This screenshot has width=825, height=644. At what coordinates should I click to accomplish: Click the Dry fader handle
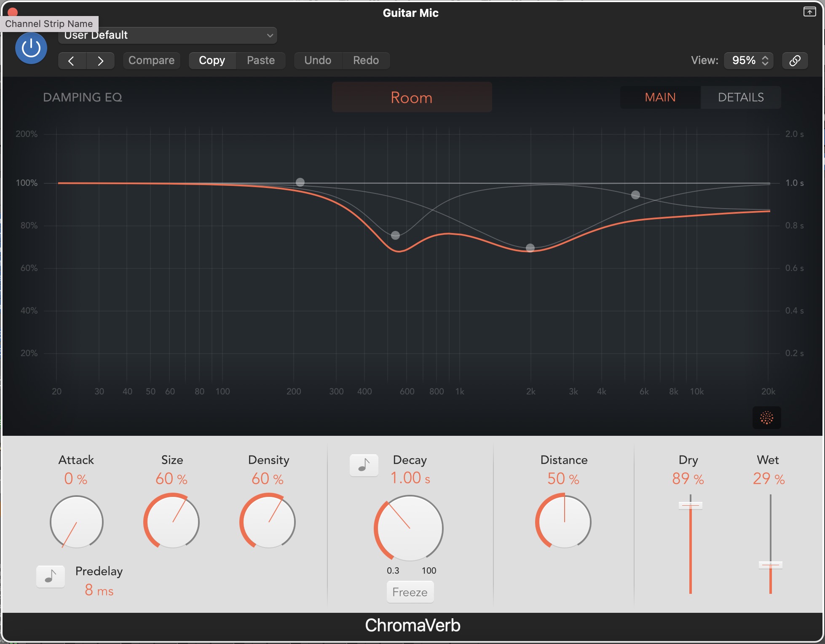[691, 505]
